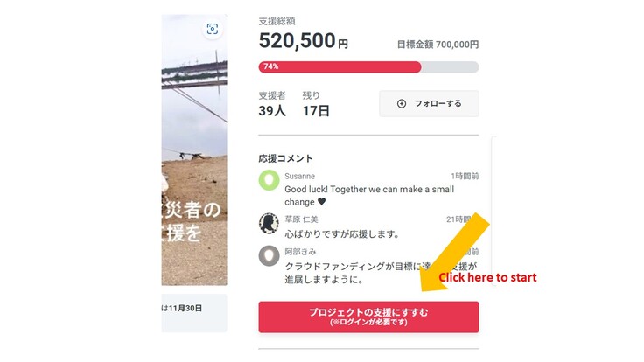Open the 阿部きみ commenter name

pyautogui.click(x=302, y=251)
